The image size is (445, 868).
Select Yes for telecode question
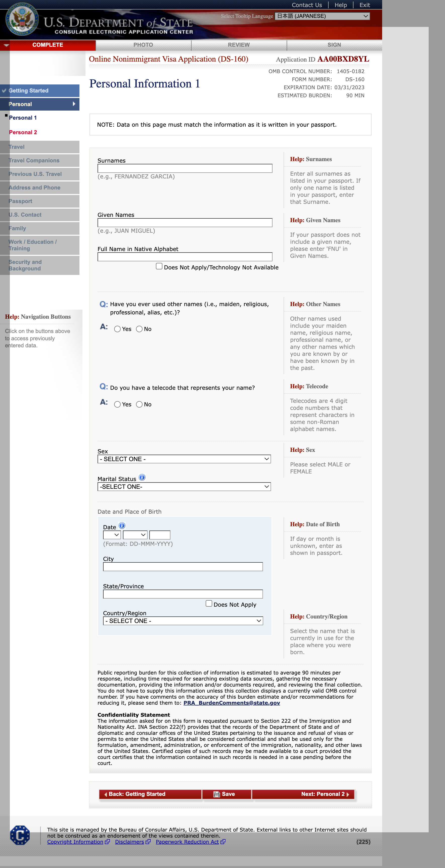click(117, 404)
